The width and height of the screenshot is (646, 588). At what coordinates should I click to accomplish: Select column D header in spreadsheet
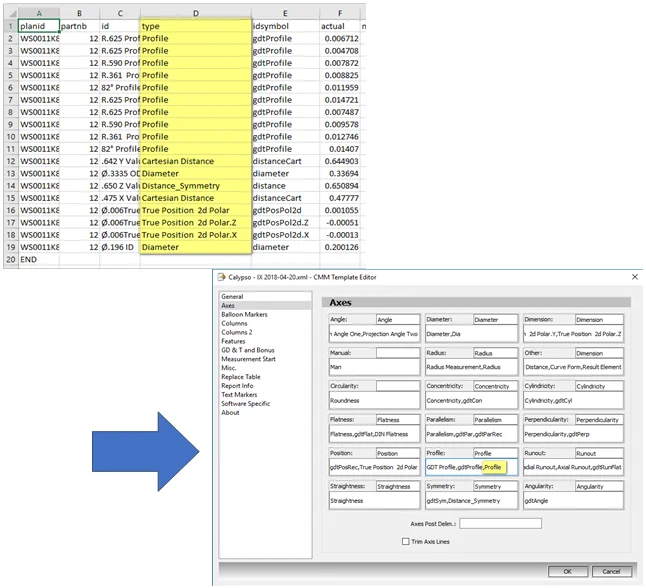click(195, 12)
